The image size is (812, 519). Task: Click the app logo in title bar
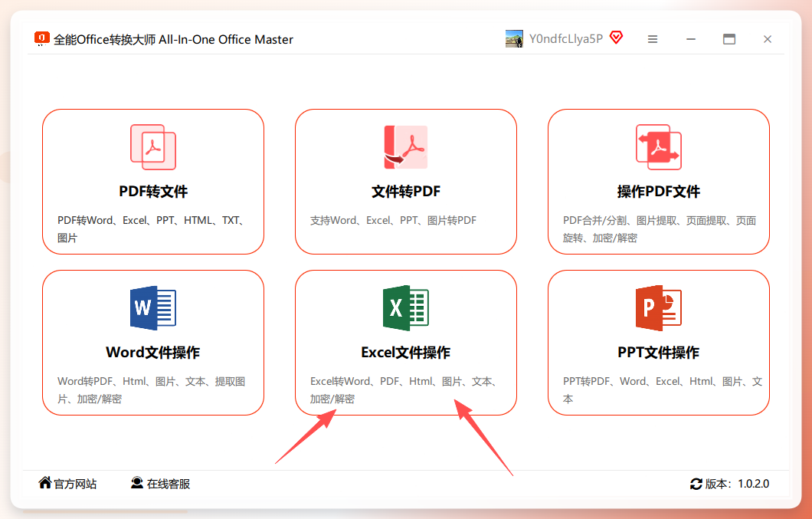pos(42,39)
